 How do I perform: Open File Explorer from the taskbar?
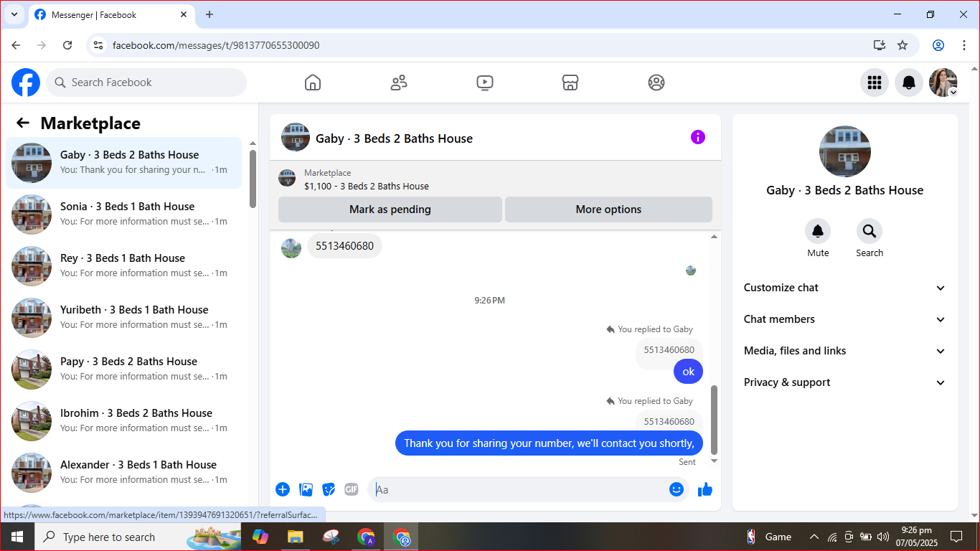coord(295,537)
